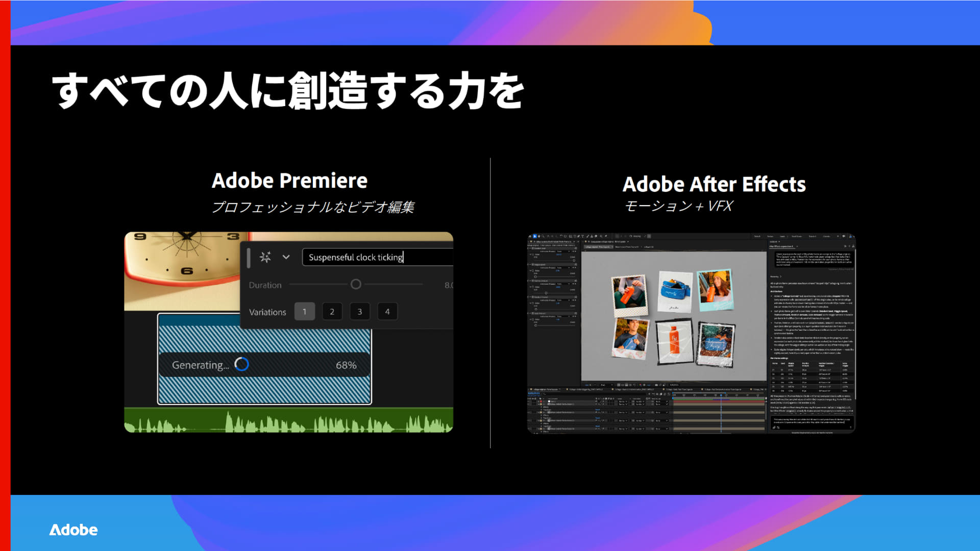
Task: Click the 'プロフェッショナルなビデオ編集' subtitle
Action: point(313,207)
